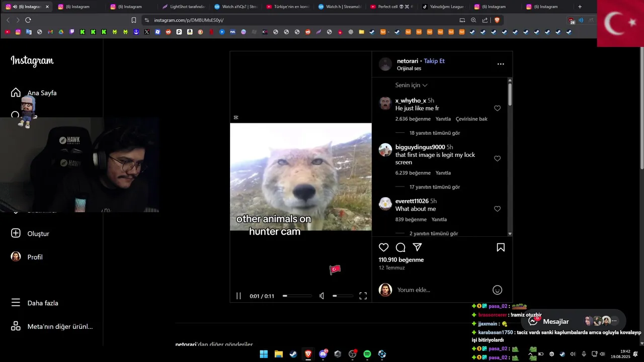The image size is (644, 362).
Task: Reply to bigguydingus9000 with Yanıtla
Action: (x=443, y=173)
